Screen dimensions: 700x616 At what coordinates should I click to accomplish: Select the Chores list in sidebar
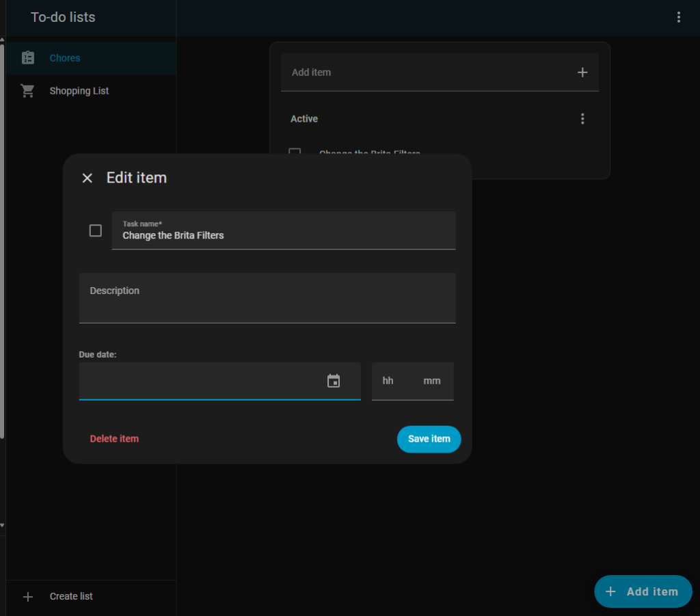click(65, 58)
